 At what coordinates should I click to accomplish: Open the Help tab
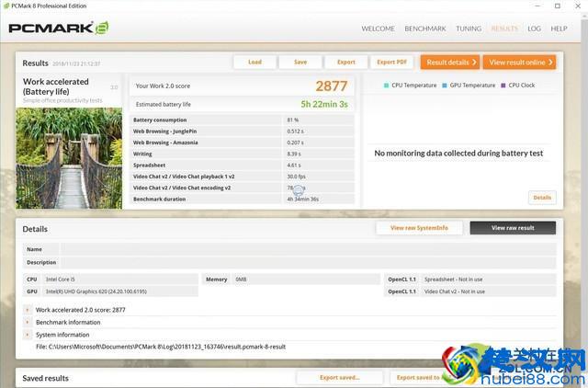point(559,29)
